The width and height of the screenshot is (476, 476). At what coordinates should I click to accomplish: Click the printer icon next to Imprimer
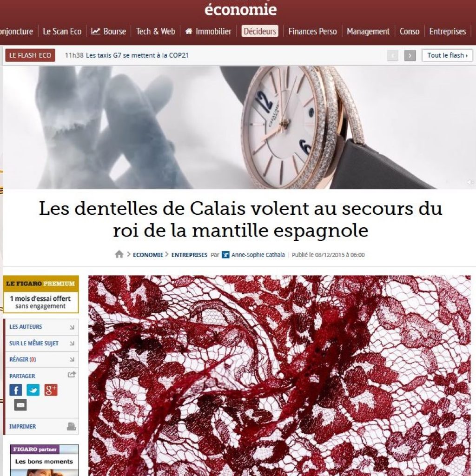[71, 427]
